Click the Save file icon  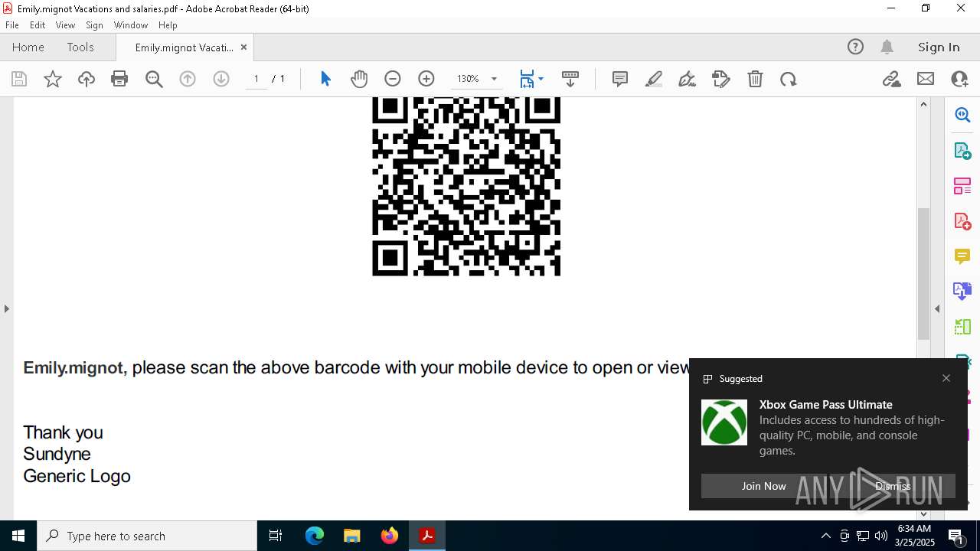click(x=19, y=79)
